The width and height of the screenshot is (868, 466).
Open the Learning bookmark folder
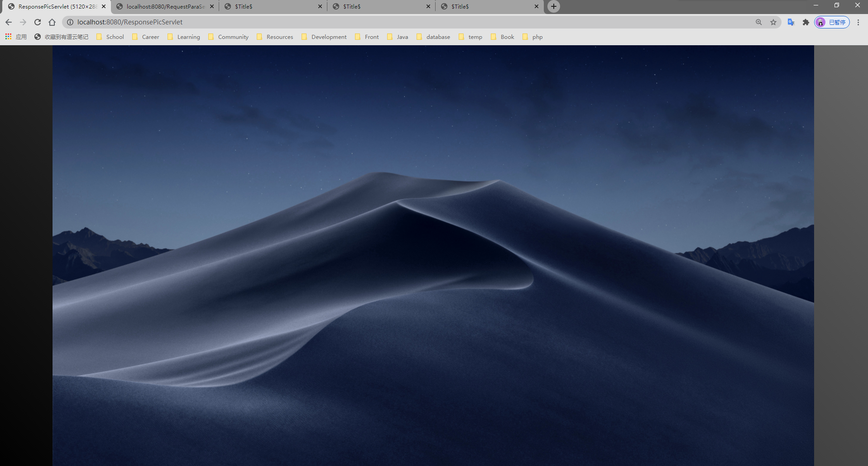point(184,37)
